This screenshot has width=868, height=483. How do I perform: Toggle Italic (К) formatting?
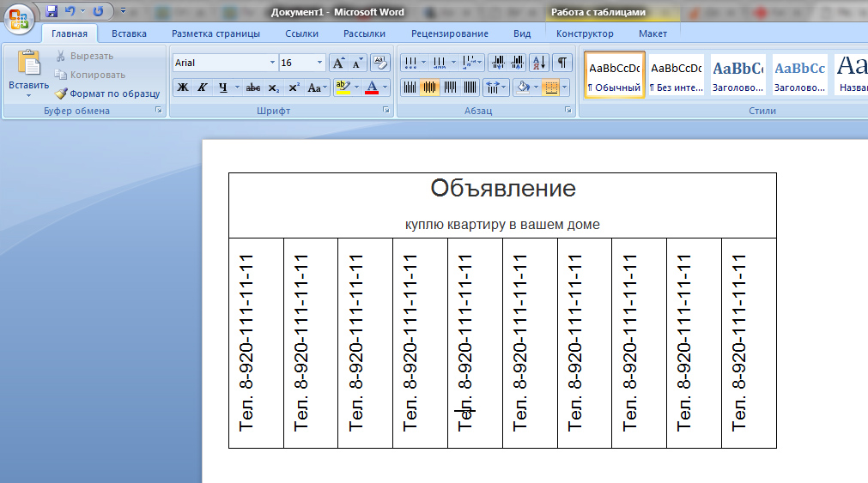point(203,88)
